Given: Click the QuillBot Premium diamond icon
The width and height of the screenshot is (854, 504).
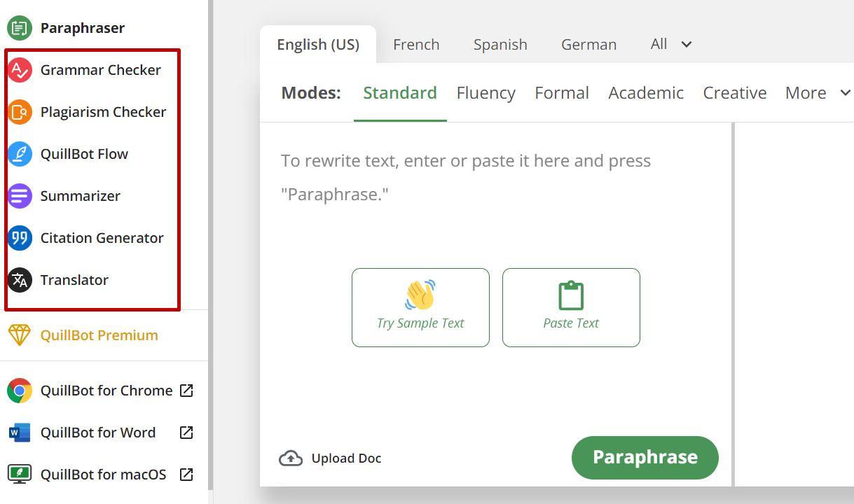Looking at the screenshot, I should pyautogui.click(x=20, y=335).
